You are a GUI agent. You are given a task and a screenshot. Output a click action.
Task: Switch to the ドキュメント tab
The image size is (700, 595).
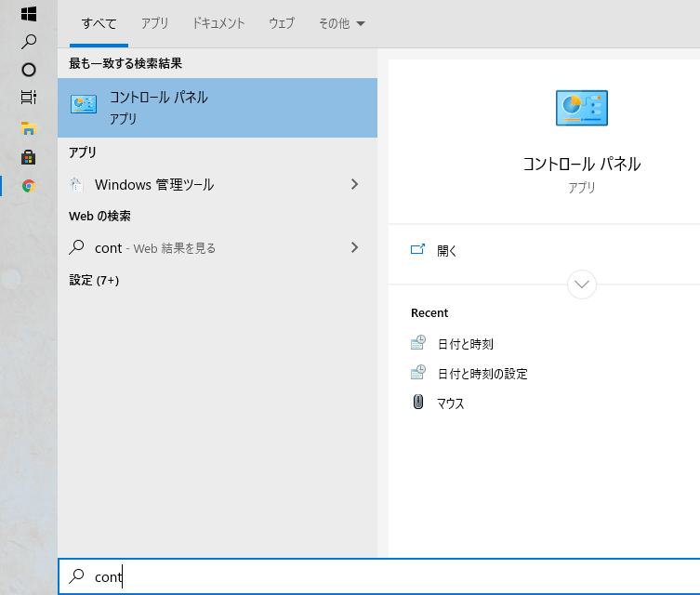pos(218,23)
